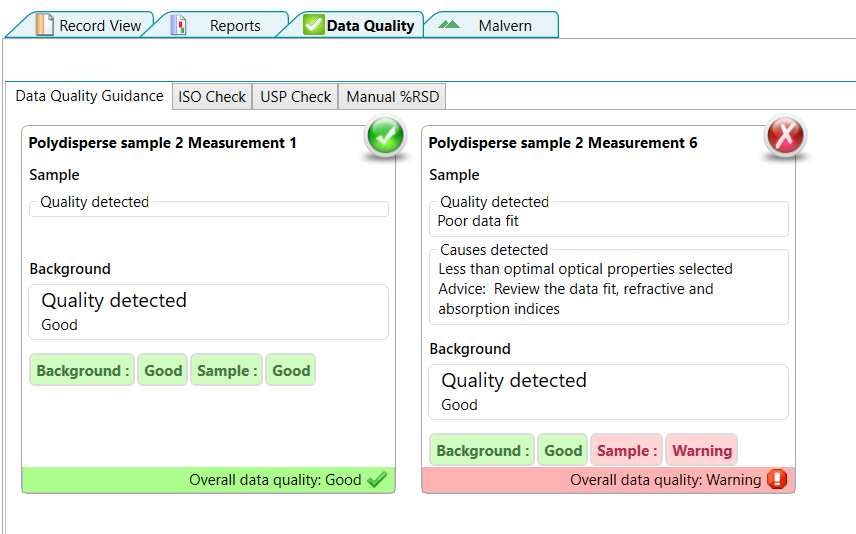Click the Overall data quality: Warning text

(x=665, y=480)
